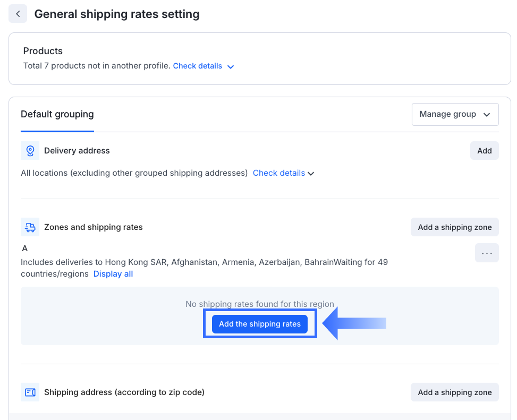Expand Products details chevron
Viewport: 517px width, 420px height.
[x=231, y=67]
